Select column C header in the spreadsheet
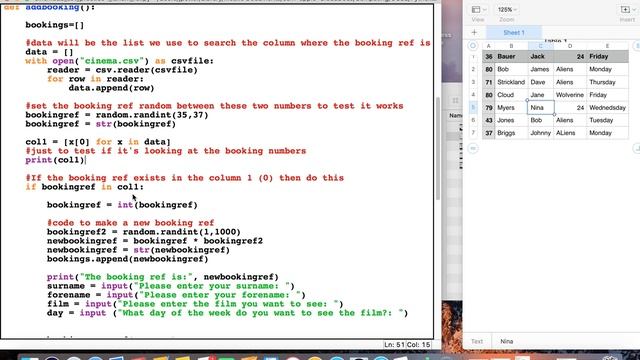Screen dimensions: 640x360 (x=541, y=46)
